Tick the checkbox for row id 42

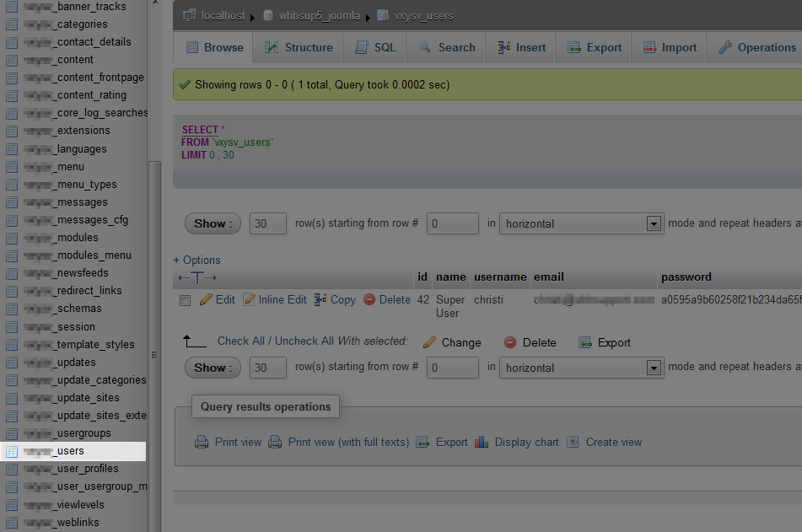pos(186,300)
